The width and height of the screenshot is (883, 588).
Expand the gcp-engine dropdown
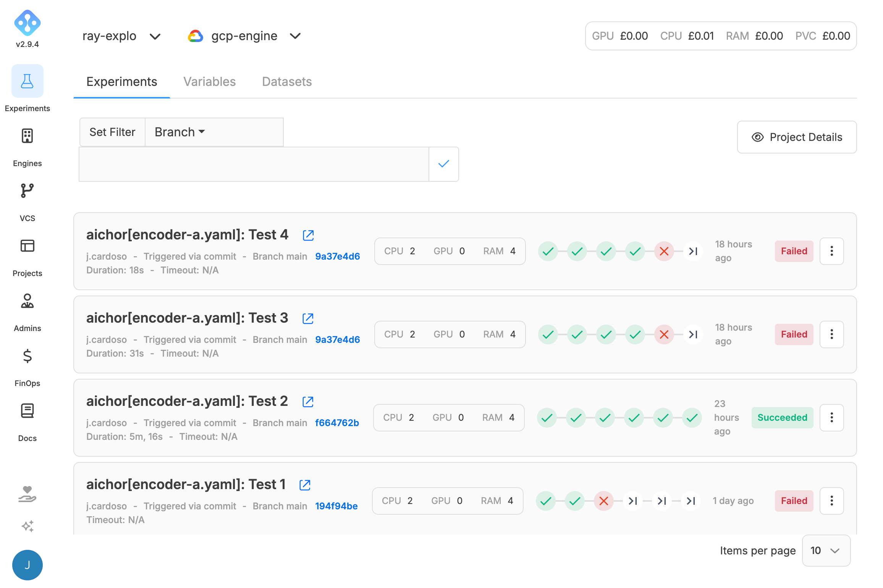click(244, 36)
